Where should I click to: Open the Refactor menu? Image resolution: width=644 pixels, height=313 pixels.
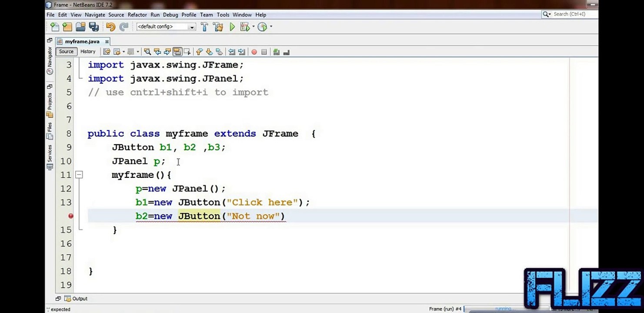coord(137,15)
